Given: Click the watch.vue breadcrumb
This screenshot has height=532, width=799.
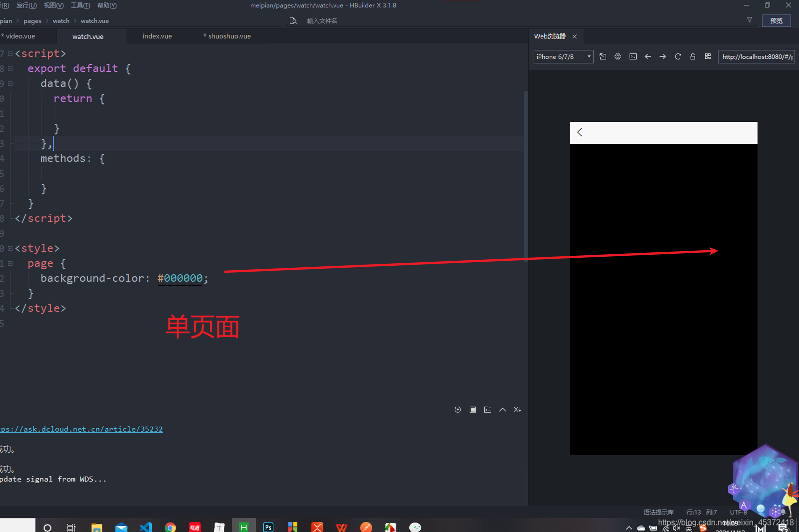Looking at the screenshot, I should pyautogui.click(x=95, y=21).
